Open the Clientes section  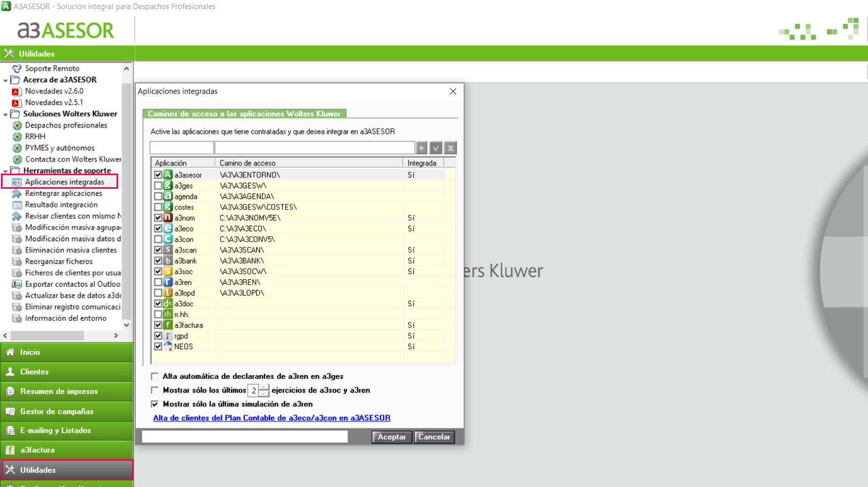coord(67,372)
